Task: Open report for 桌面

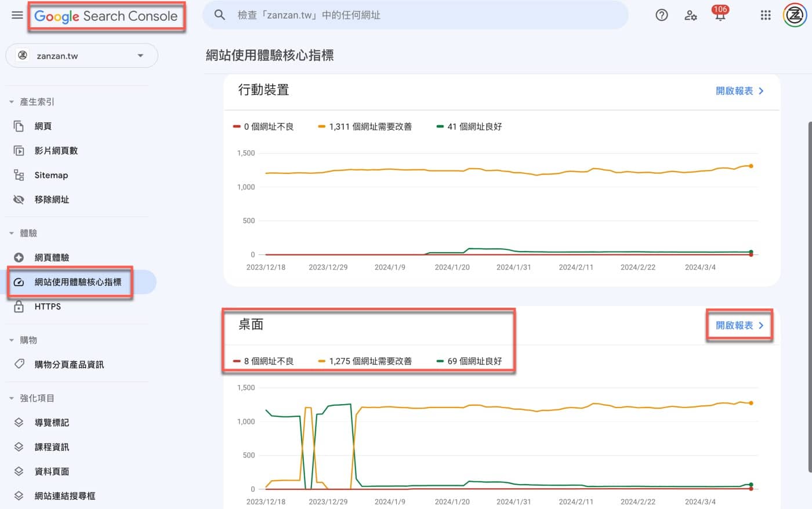Action: pyautogui.click(x=739, y=325)
